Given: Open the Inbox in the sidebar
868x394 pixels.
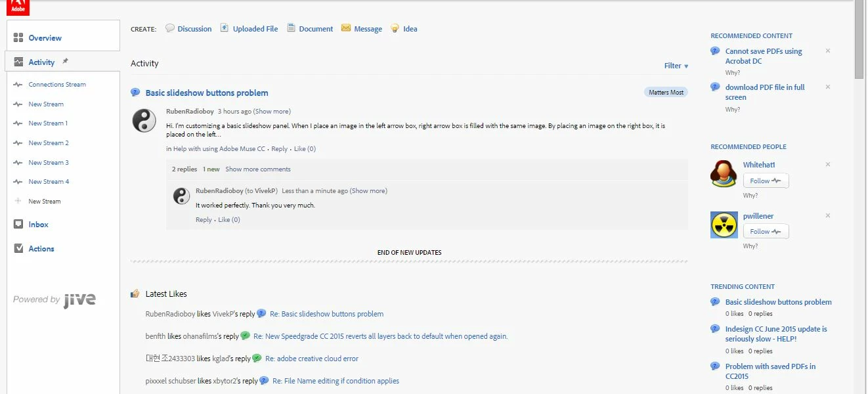Looking at the screenshot, I should (38, 225).
